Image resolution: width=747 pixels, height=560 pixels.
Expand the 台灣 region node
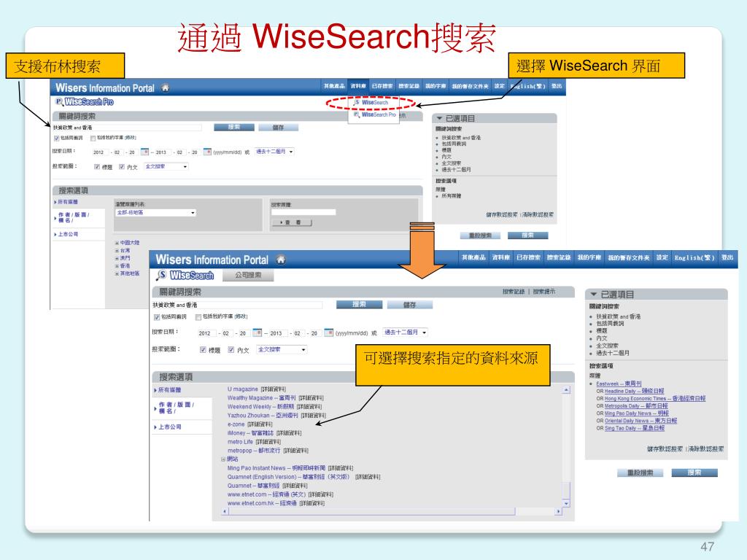117,251
